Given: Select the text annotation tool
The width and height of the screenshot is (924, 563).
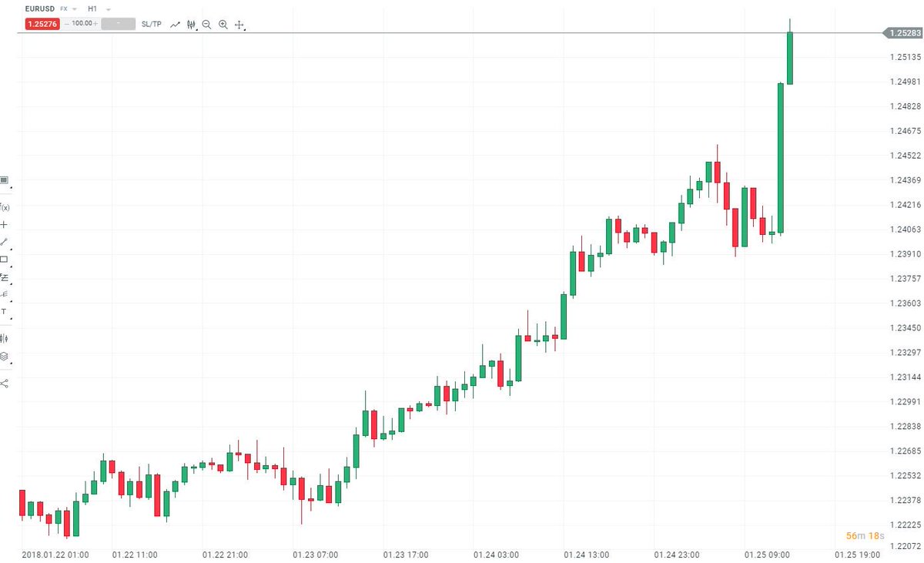Looking at the screenshot, I should [x=4, y=312].
